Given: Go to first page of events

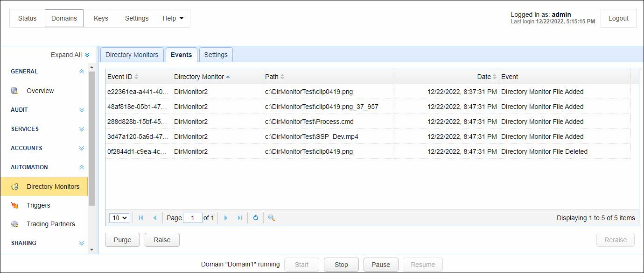Looking at the screenshot, I should pos(141,218).
